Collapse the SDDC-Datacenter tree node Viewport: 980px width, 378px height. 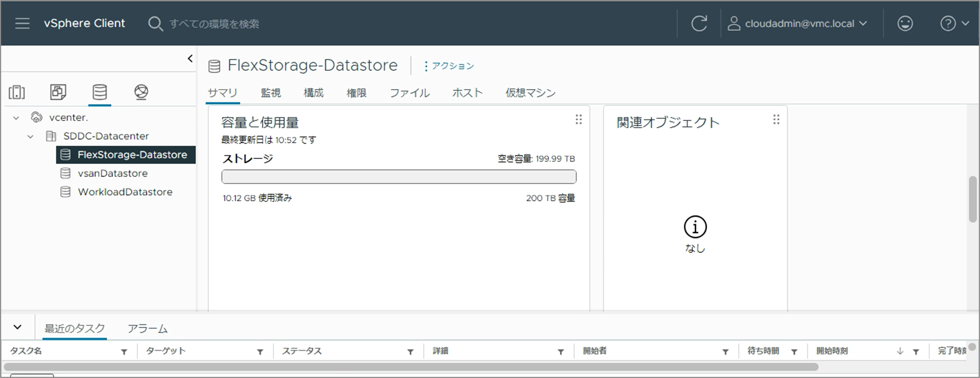pos(30,136)
